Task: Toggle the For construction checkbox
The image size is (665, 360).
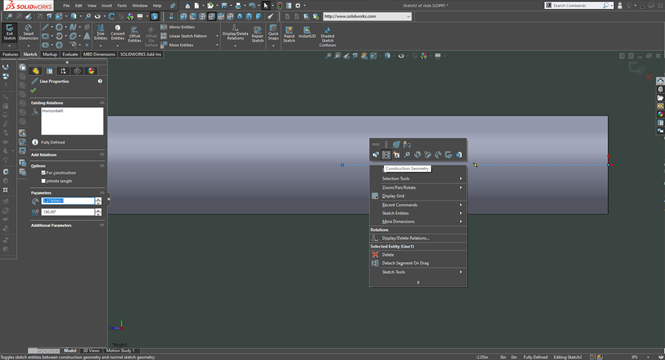Action: [x=43, y=173]
